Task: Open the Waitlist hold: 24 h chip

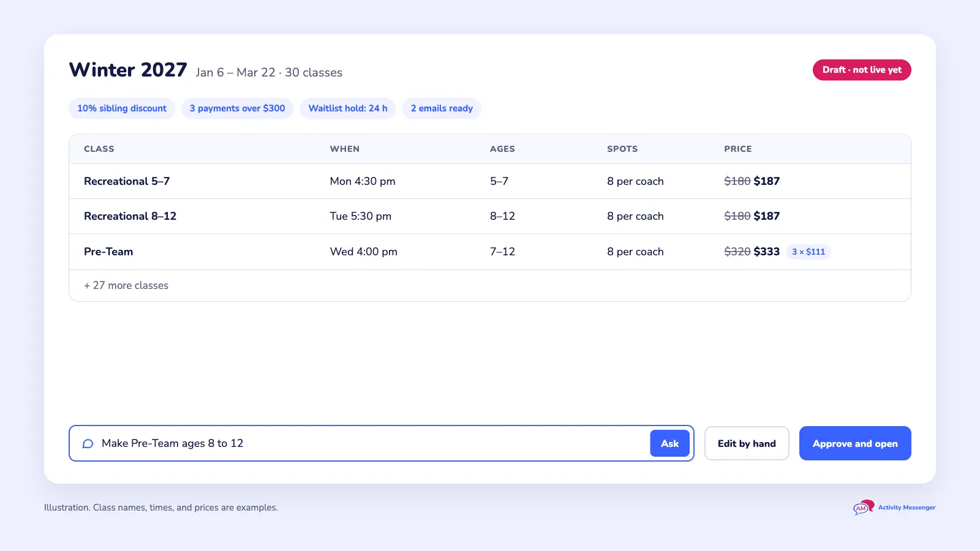Action: (x=348, y=108)
